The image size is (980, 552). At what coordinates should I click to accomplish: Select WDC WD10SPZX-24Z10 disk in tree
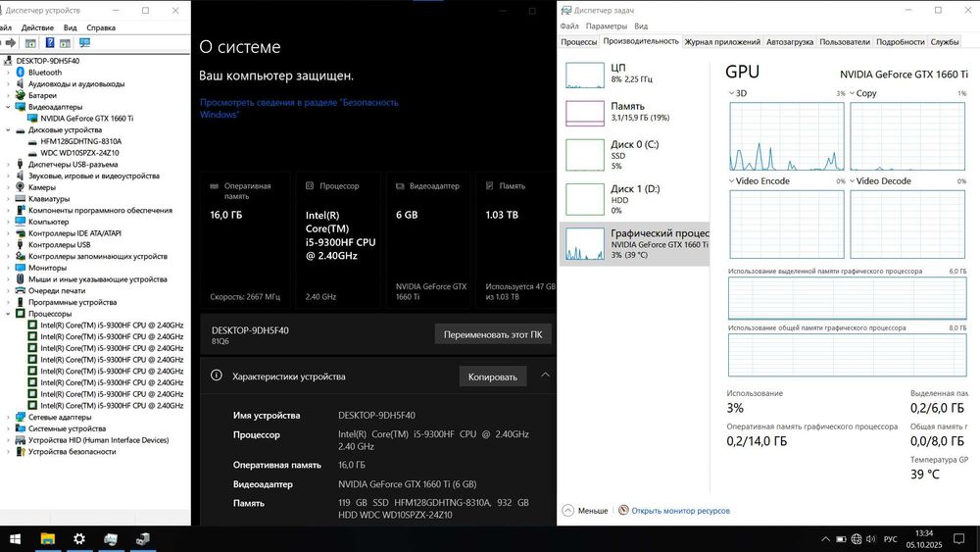pos(79,153)
